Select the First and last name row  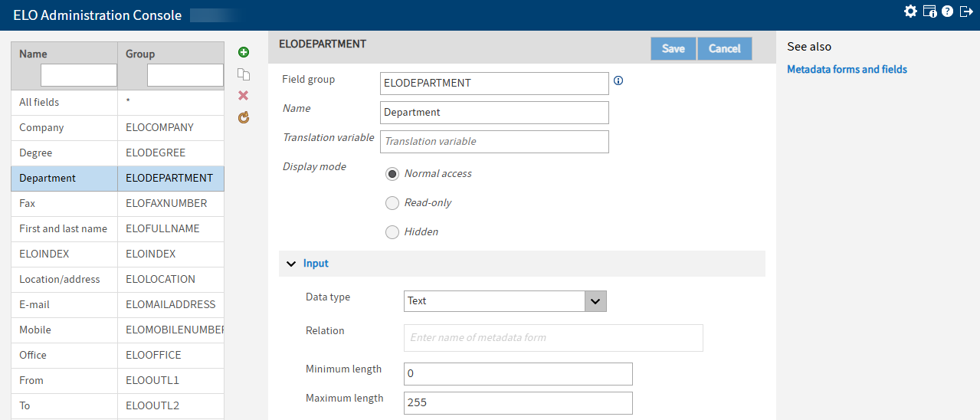pos(117,229)
